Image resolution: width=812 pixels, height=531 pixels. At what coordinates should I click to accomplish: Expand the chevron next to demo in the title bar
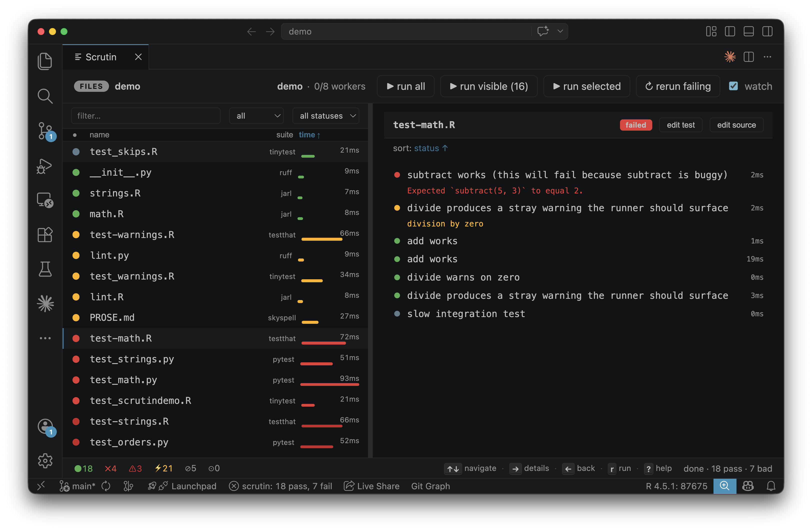click(560, 31)
